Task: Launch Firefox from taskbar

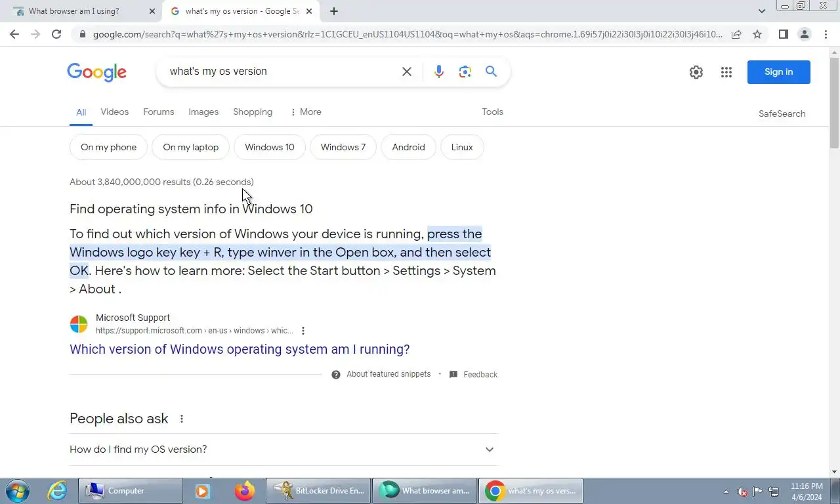Action: [245, 491]
